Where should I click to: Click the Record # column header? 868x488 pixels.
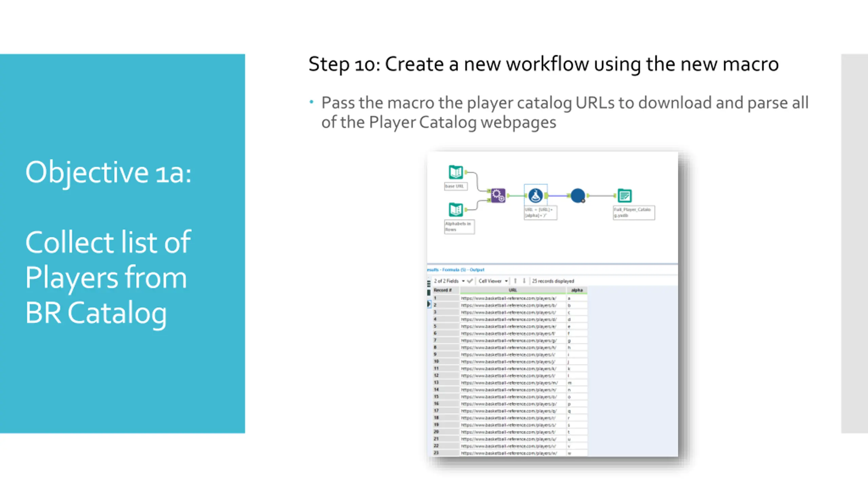(446, 290)
